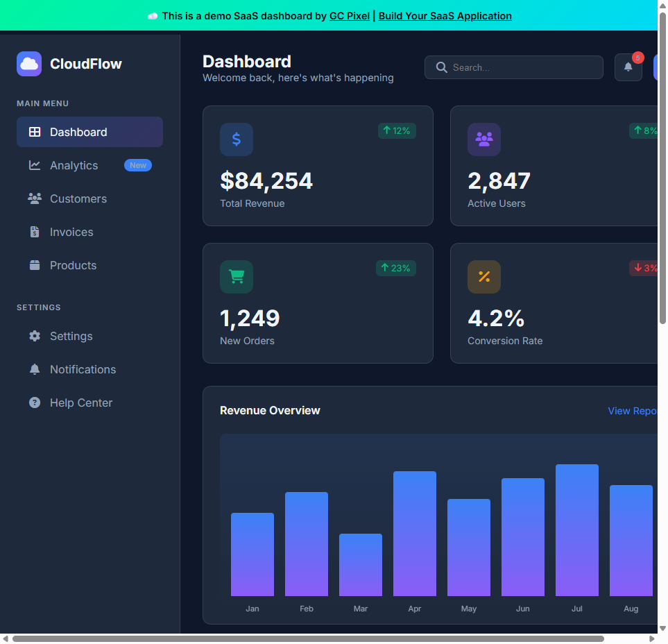Viewport: 668px width, 644px height.
Task: Select the Products box icon
Action: (x=34, y=265)
